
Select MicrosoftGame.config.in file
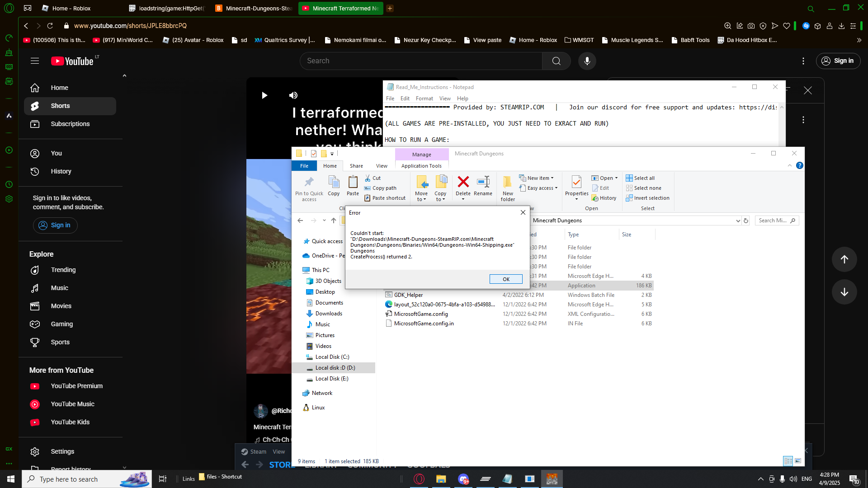pos(424,324)
